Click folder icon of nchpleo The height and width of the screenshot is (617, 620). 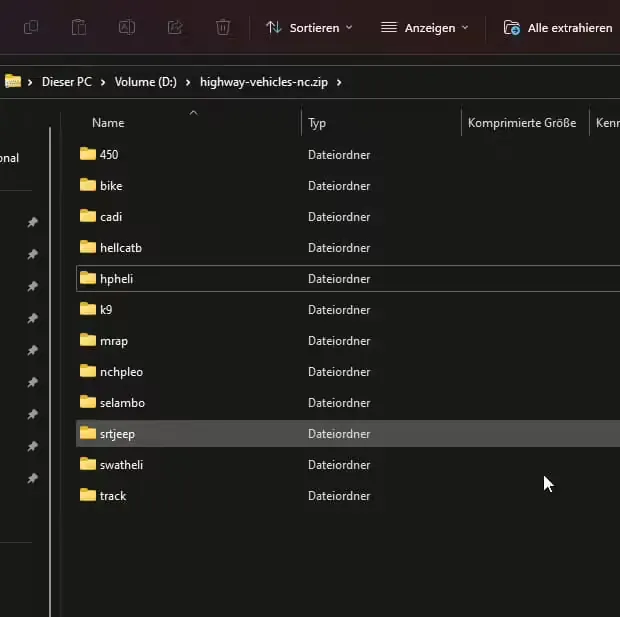[88, 371]
